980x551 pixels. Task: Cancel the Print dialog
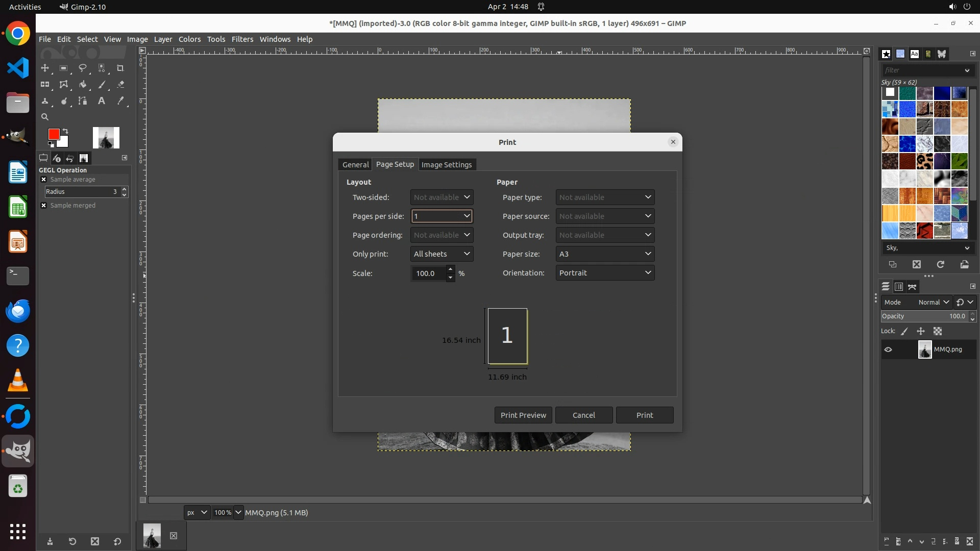(583, 415)
